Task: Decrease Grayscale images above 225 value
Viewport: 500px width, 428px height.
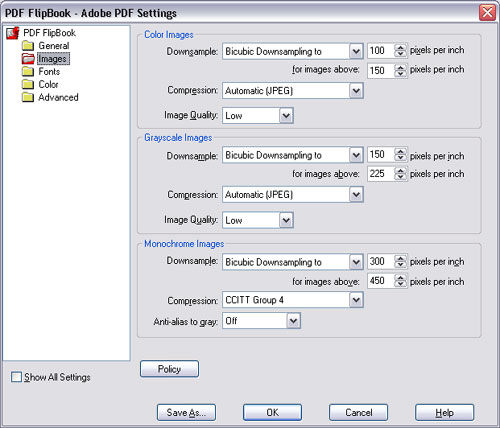Action: click(400, 177)
